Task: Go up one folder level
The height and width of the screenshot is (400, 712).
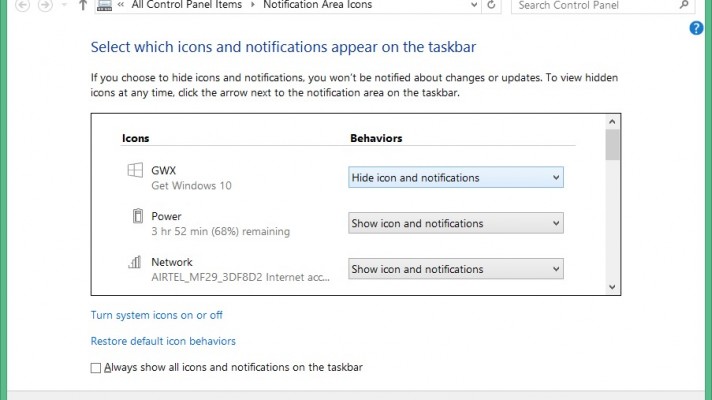Action: coord(82,6)
